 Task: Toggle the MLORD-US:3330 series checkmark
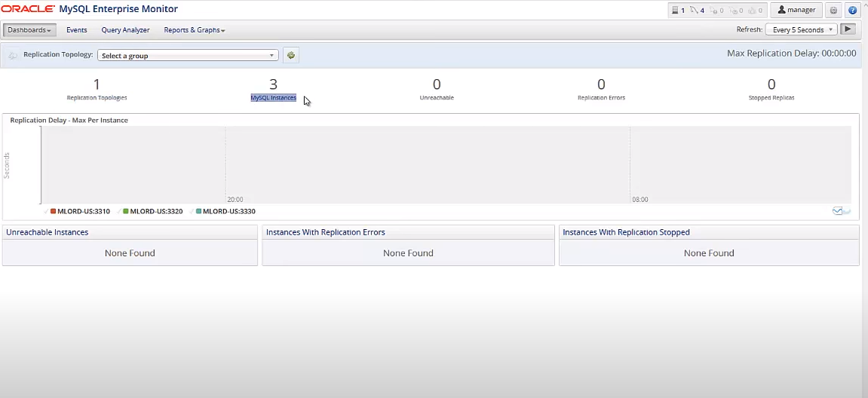(x=192, y=212)
